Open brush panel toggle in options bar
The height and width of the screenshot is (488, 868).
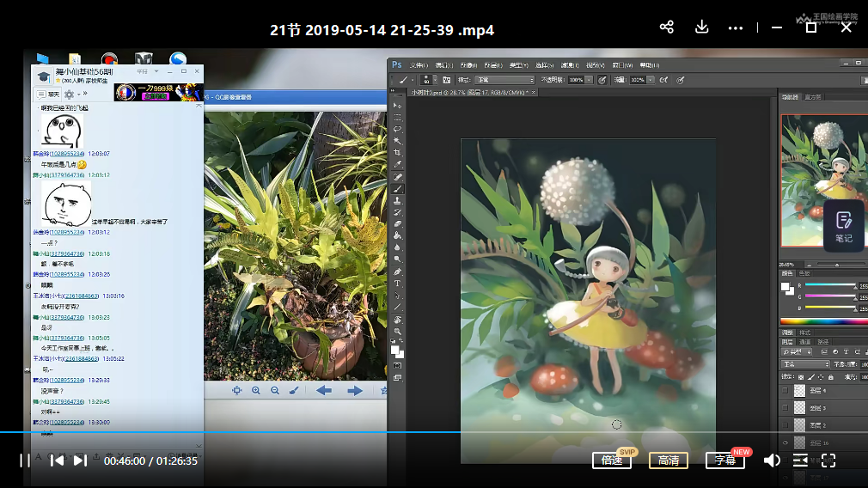pyautogui.click(x=446, y=80)
